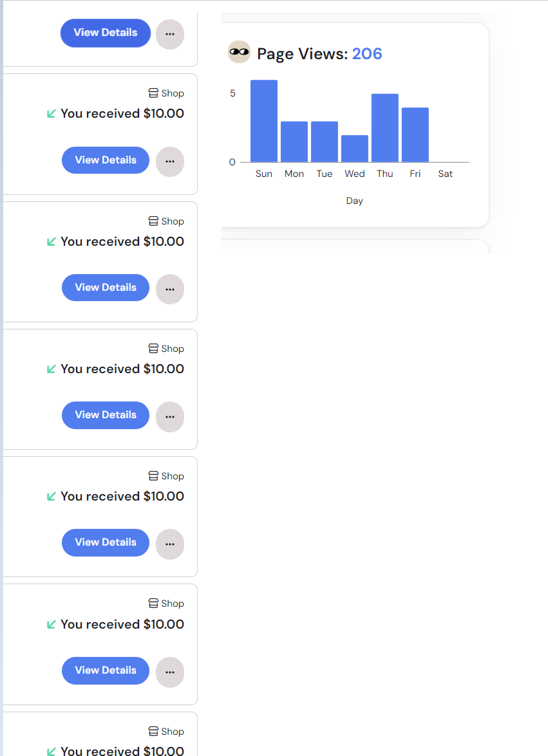Open the ellipsis menu in the last full card
548x756 pixels.
[x=170, y=672]
